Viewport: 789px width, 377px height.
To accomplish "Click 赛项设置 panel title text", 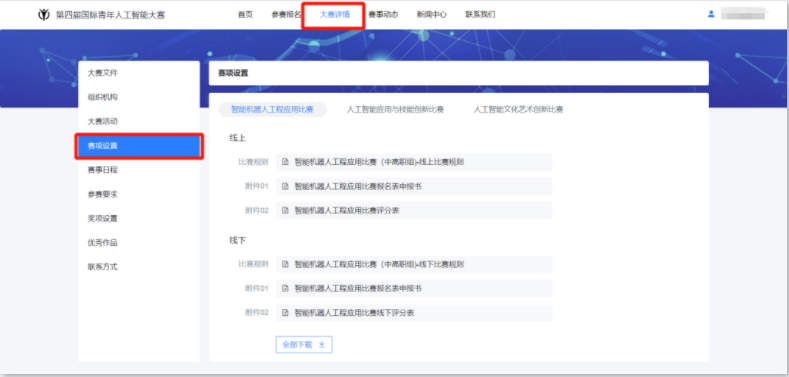I will 233,73.
